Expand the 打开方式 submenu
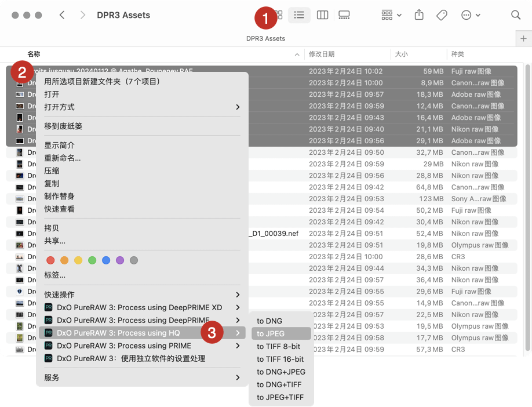532x407 pixels. click(142, 107)
